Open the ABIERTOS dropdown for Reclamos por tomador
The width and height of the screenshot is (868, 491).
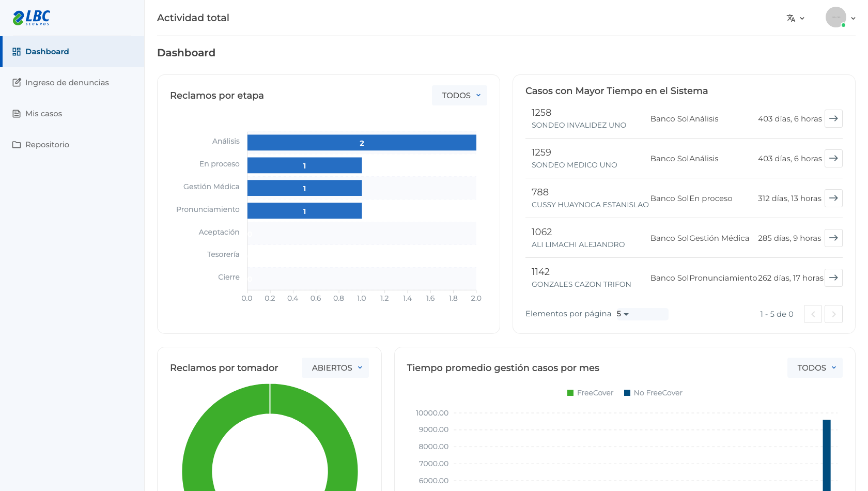[335, 368]
